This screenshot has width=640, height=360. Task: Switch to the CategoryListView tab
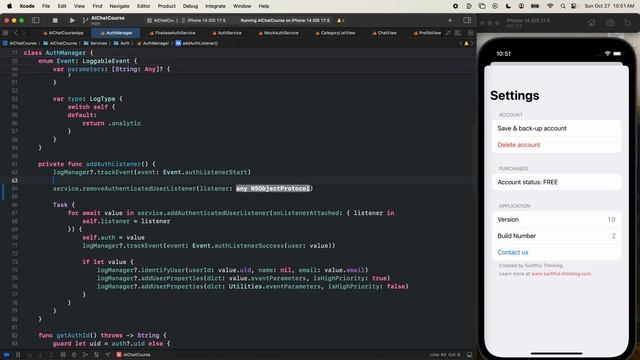335,33
